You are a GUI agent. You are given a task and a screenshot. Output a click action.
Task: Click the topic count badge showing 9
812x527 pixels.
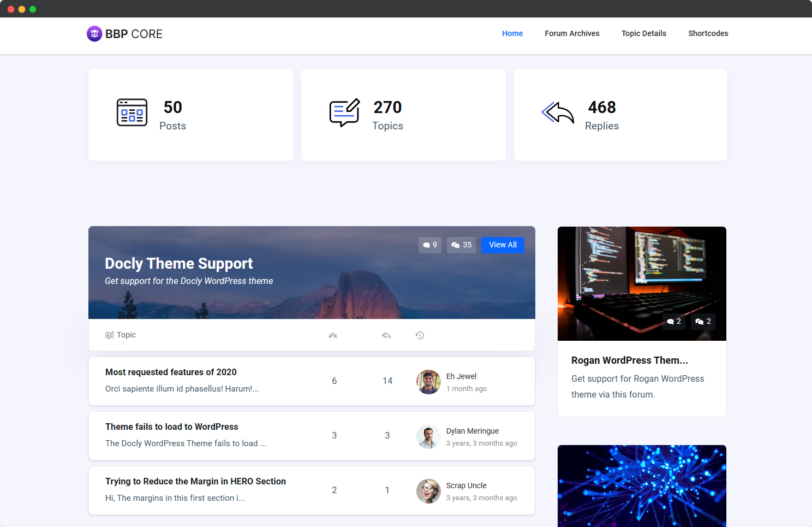point(429,245)
